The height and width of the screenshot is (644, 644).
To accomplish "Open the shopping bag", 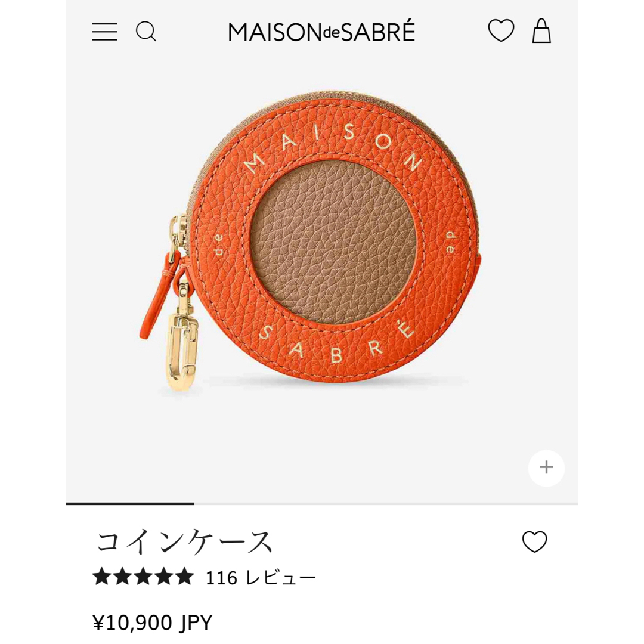I will click(x=541, y=31).
